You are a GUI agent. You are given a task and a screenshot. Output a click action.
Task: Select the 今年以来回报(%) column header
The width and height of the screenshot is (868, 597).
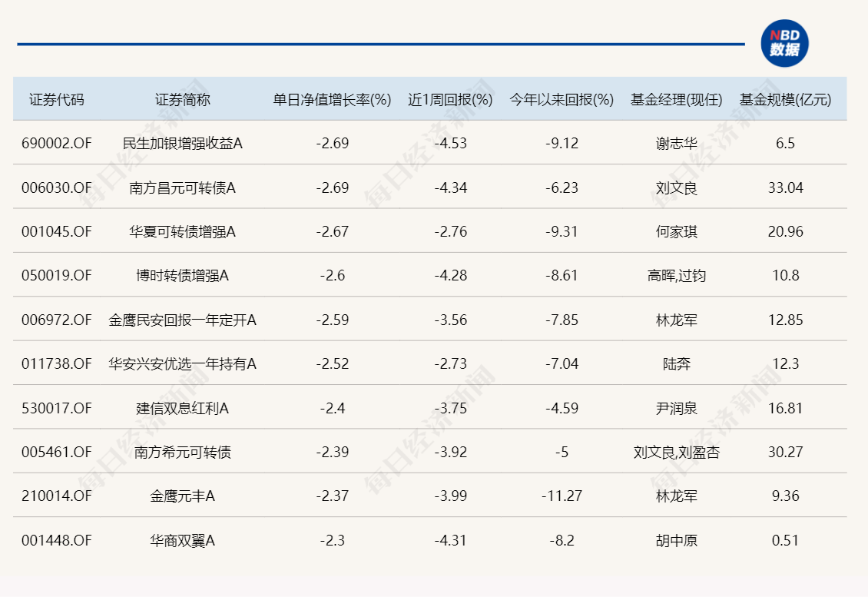click(x=562, y=100)
